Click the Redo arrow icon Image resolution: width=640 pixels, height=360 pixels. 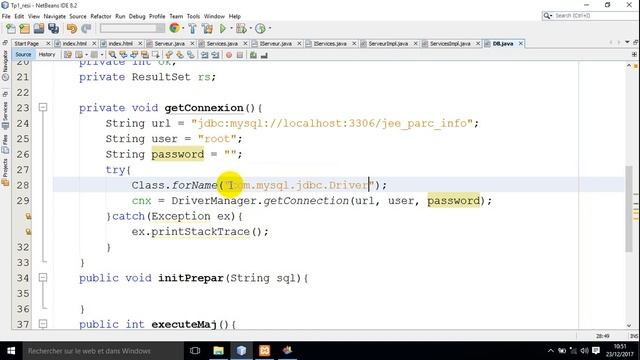tap(86, 29)
